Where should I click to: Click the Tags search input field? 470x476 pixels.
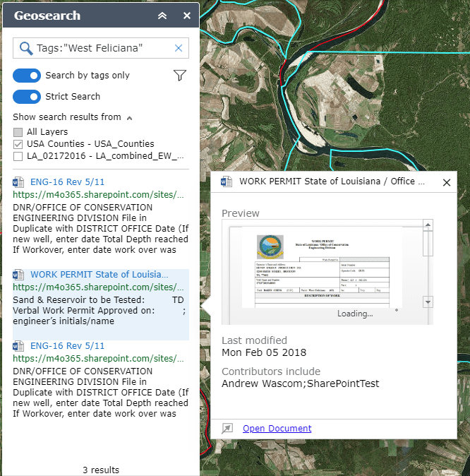click(101, 48)
